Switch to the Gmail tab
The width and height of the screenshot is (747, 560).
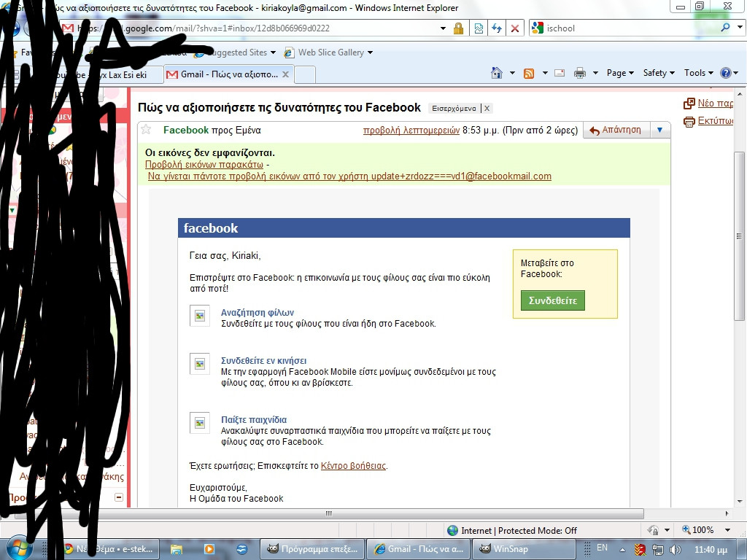click(228, 74)
